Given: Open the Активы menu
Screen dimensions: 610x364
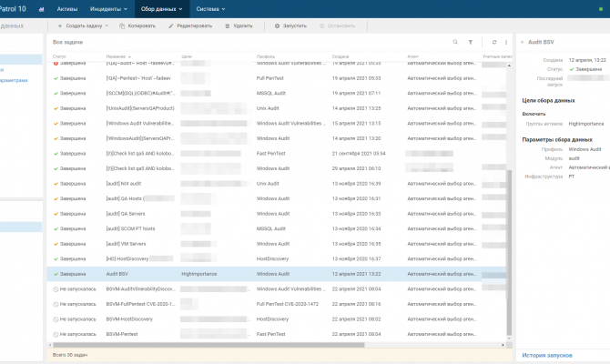Looking at the screenshot, I should pos(66,9).
